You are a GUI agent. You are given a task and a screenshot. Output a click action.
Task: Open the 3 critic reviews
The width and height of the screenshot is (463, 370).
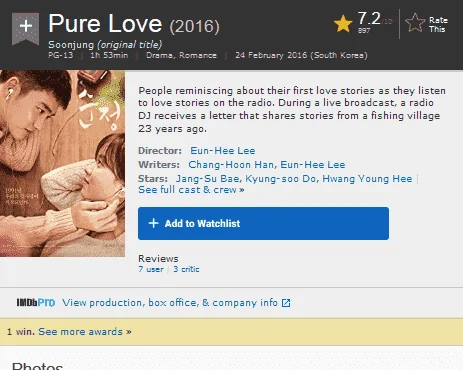[186, 269]
